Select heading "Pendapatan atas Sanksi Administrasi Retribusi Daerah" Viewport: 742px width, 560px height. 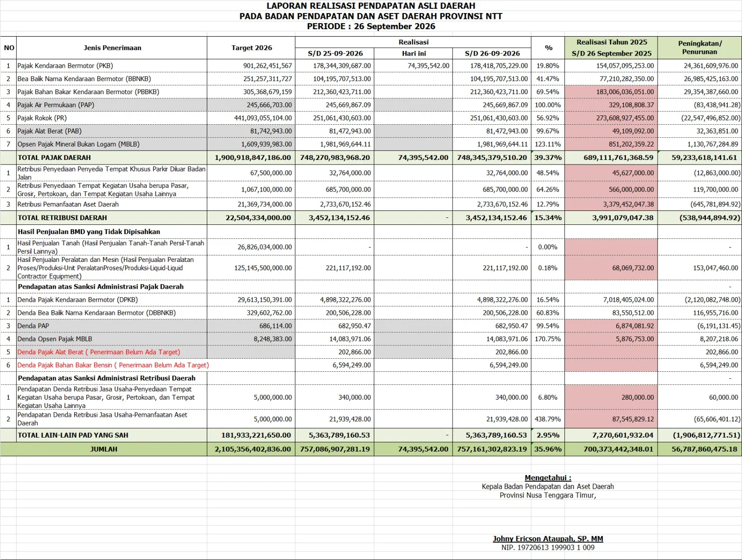(107, 378)
